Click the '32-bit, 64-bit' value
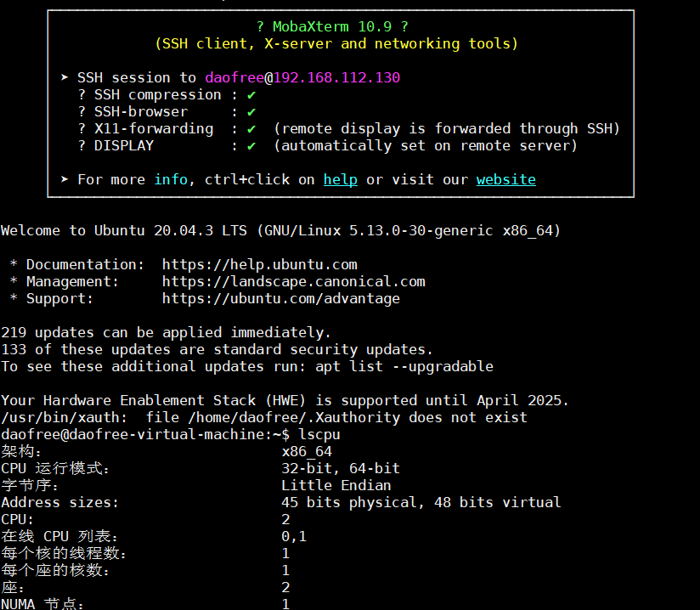700x610 pixels. [341, 468]
